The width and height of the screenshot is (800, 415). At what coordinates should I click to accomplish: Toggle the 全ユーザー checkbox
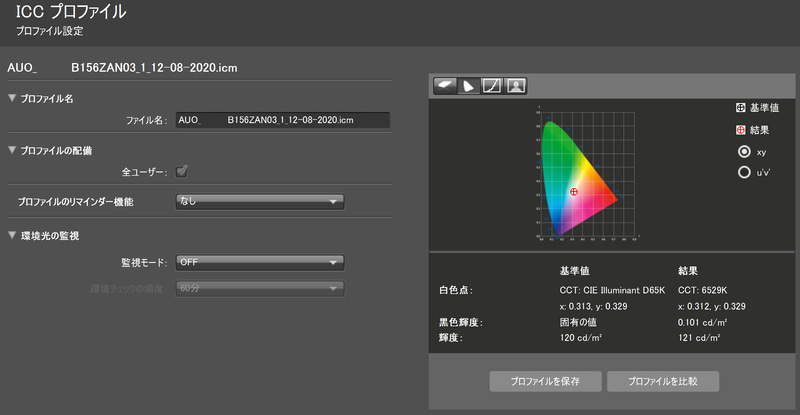coord(182,171)
